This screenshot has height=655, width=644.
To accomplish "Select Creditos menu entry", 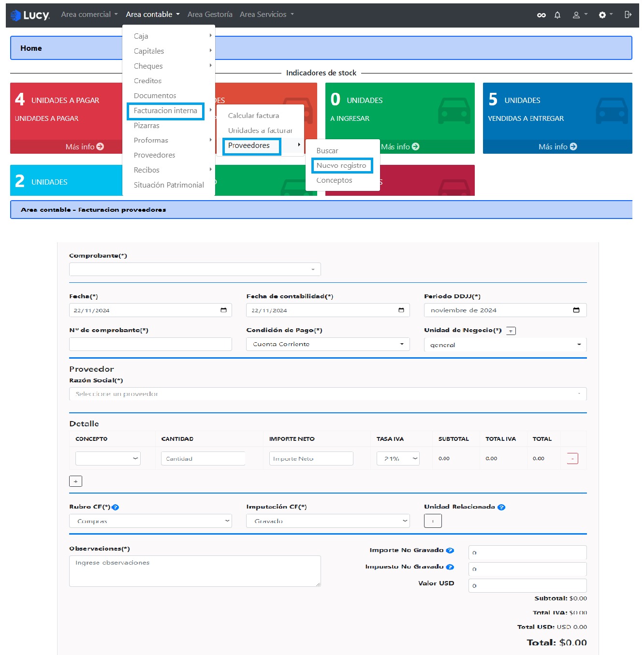I will coord(169,81).
